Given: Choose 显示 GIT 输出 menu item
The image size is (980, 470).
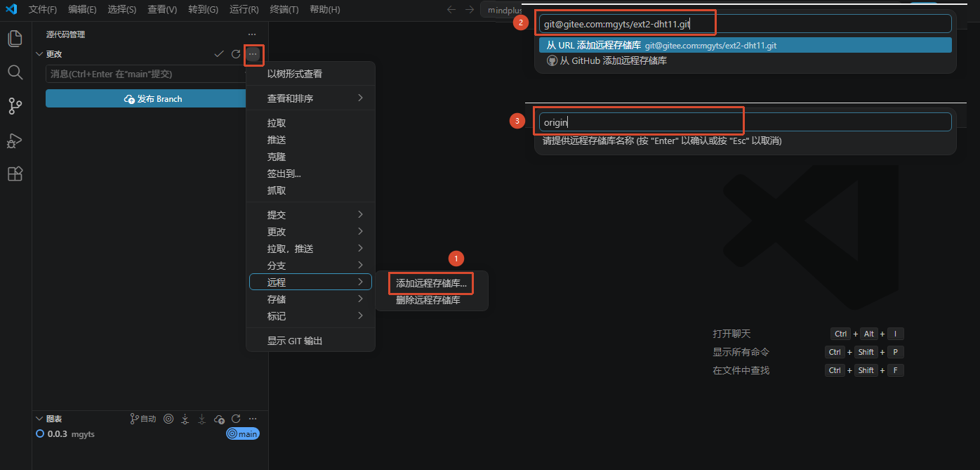Looking at the screenshot, I should (x=310, y=341).
